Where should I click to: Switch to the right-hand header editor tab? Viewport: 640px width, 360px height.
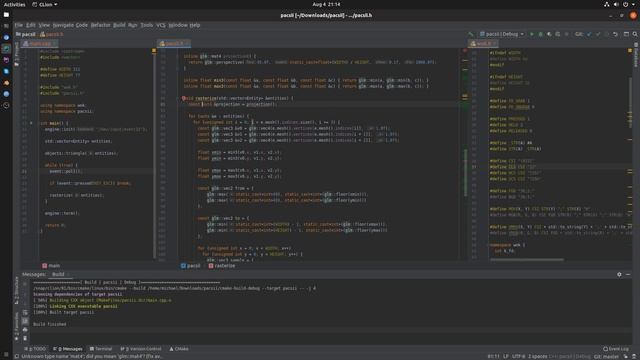click(483, 43)
